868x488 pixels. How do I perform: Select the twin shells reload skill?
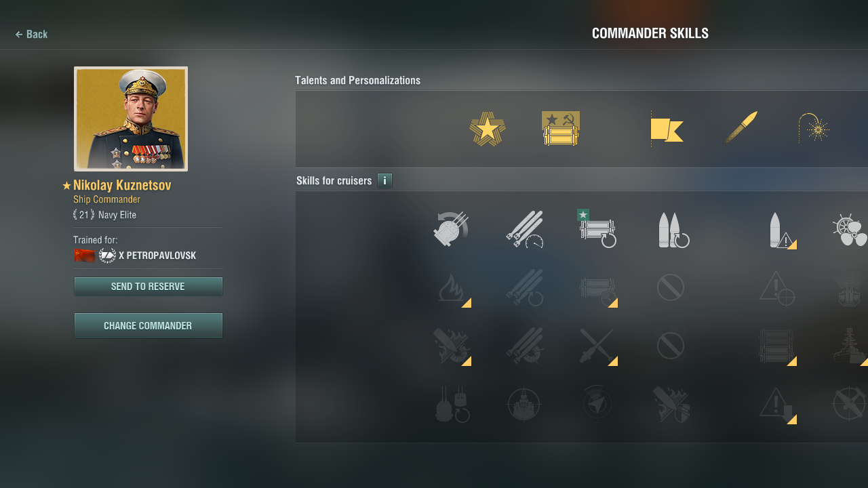673,230
